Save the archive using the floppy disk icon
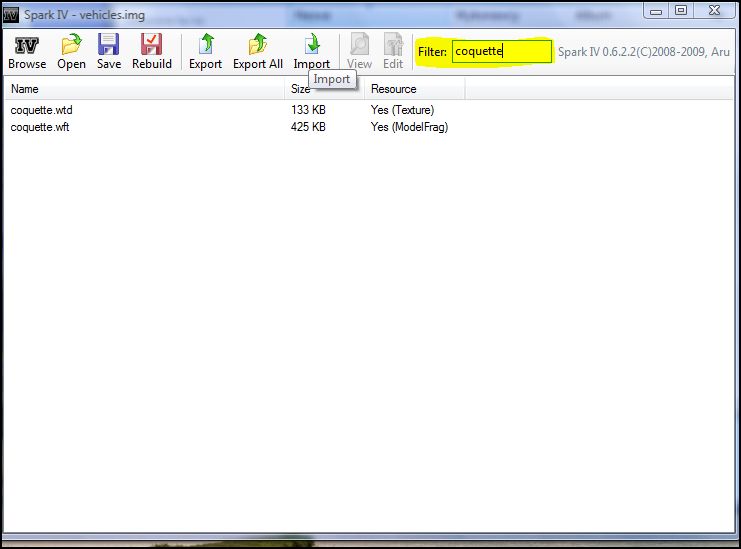This screenshot has width=741, height=549. 109,51
